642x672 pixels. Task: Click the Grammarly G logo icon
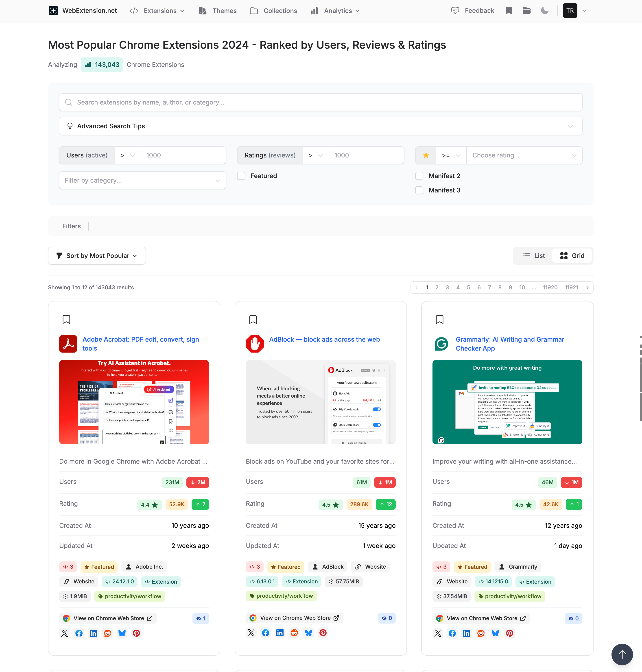(x=441, y=344)
